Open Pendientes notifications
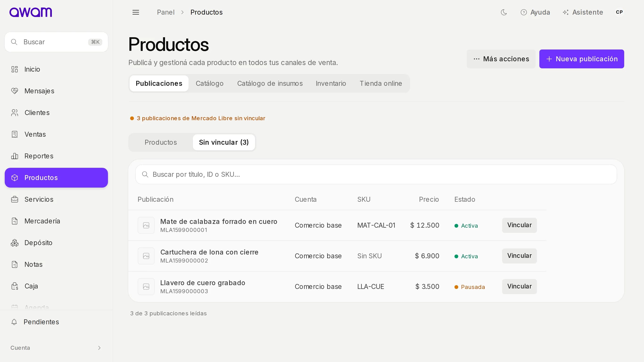Image resolution: width=644 pixels, height=362 pixels. coord(56,322)
